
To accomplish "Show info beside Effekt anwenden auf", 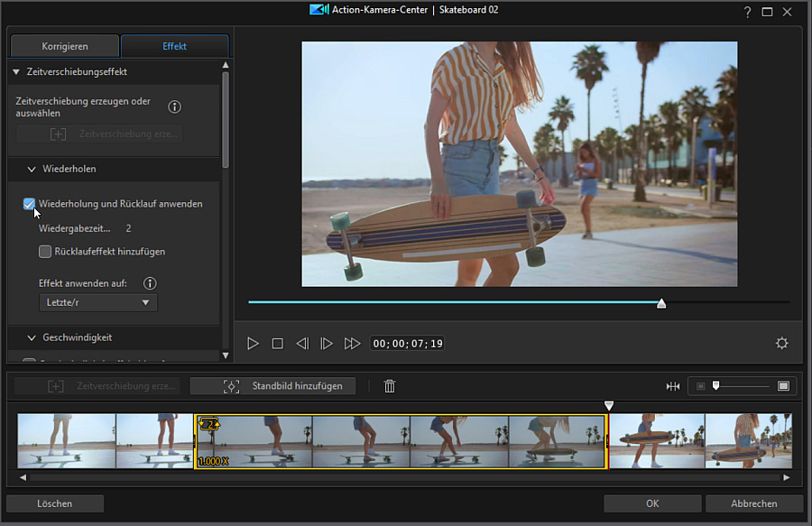I will pyautogui.click(x=150, y=283).
